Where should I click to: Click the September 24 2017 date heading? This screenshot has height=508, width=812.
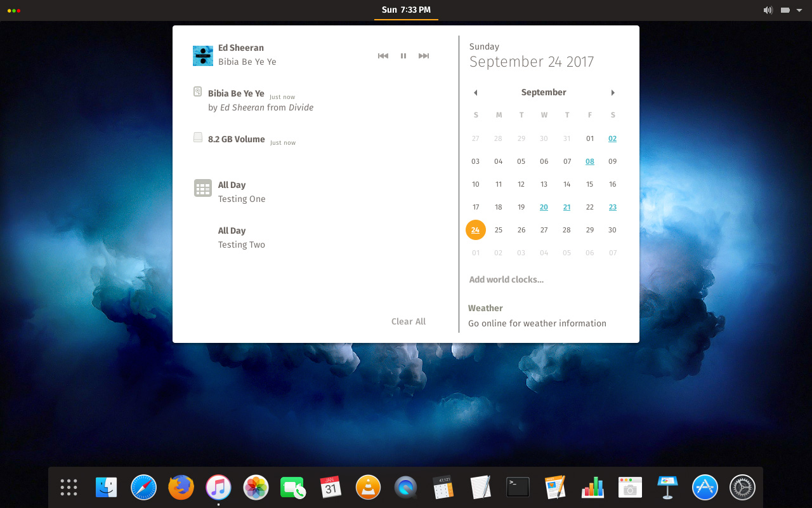coord(532,62)
